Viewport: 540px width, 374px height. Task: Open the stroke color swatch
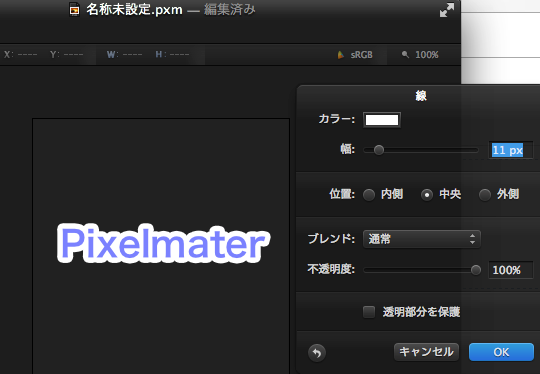tap(382, 120)
